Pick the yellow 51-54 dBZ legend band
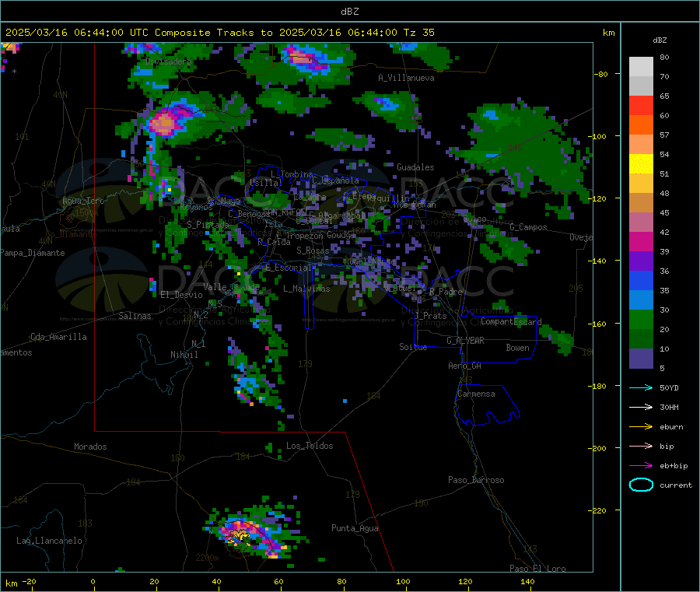This screenshot has height=592, width=700. [x=641, y=164]
